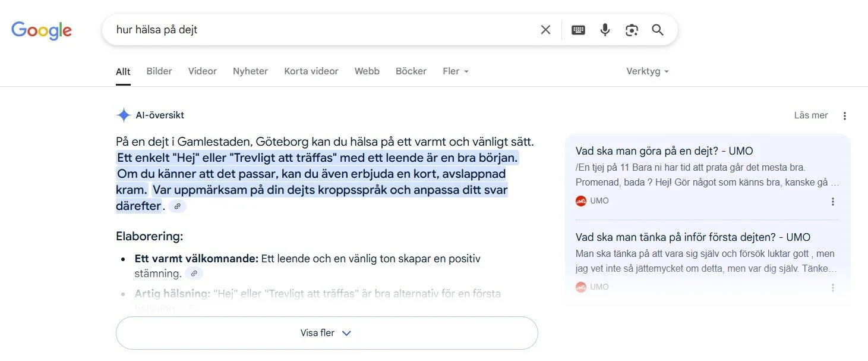Click the Elaborering heading
The width and height of the screenshot is (868, 361).
click(x=150, y=236)
